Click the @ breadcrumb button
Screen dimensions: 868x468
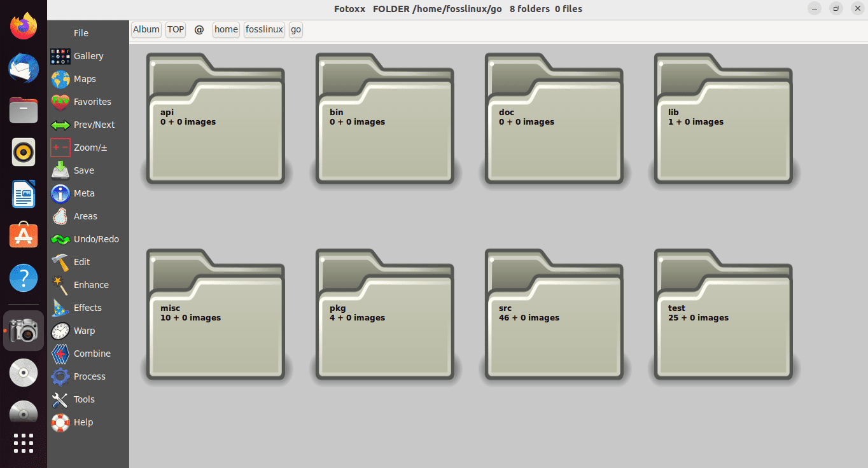(199, 29)
